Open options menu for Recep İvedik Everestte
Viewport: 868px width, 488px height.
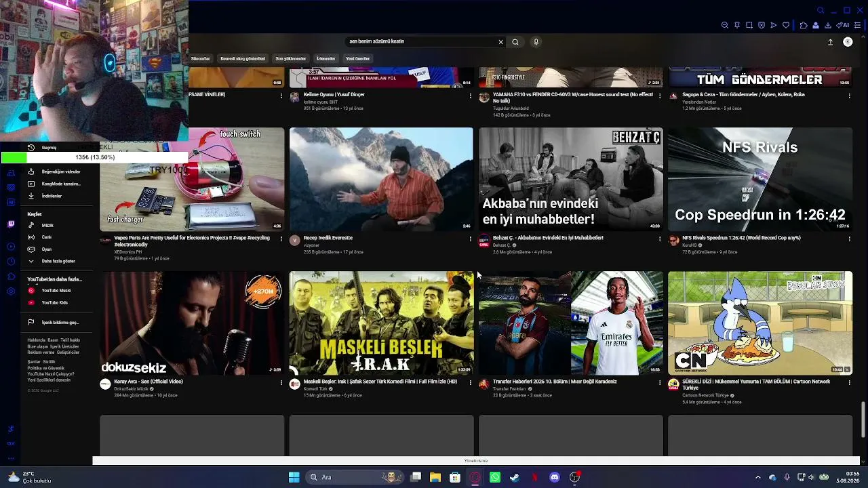click(471, 239)
